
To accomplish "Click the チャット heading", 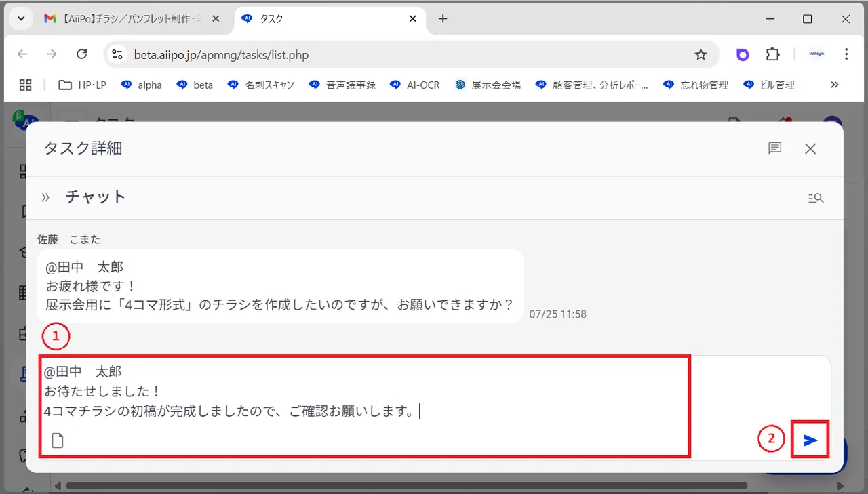I will (x=96, y=197).
